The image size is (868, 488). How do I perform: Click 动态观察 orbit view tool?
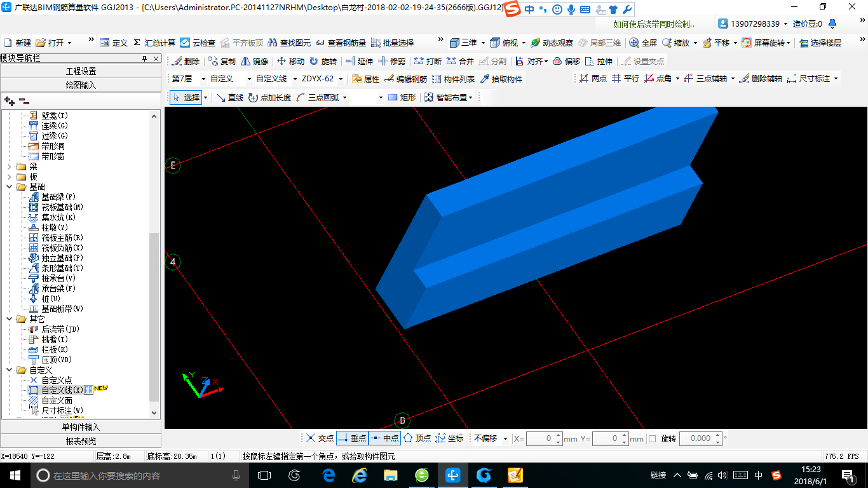point(552,43)
